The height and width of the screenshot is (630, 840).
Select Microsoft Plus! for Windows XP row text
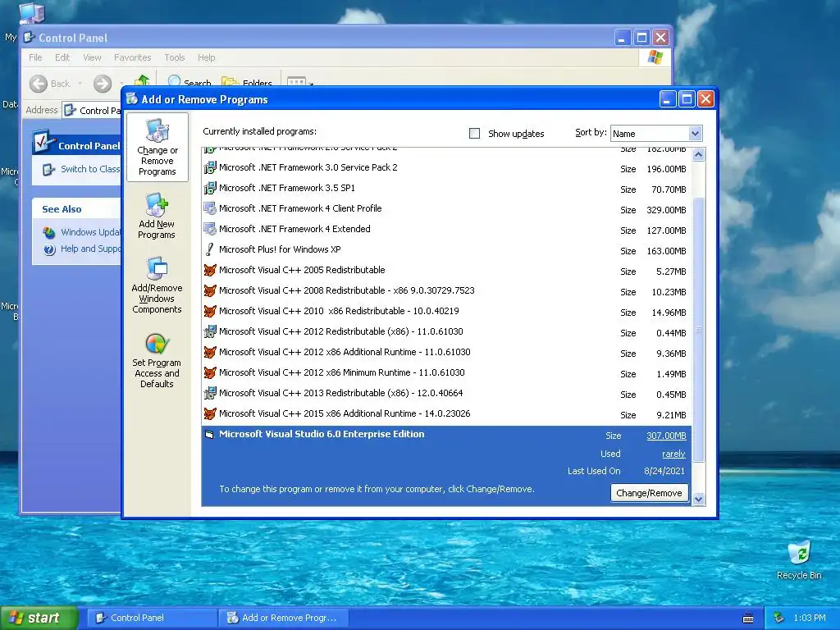tap(280, 249)
